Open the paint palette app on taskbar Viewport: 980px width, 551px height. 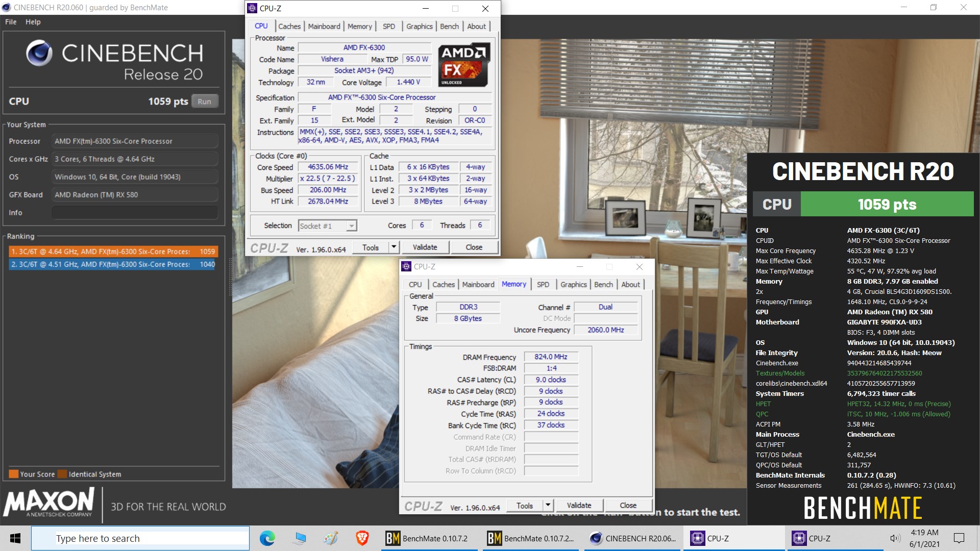331,538
